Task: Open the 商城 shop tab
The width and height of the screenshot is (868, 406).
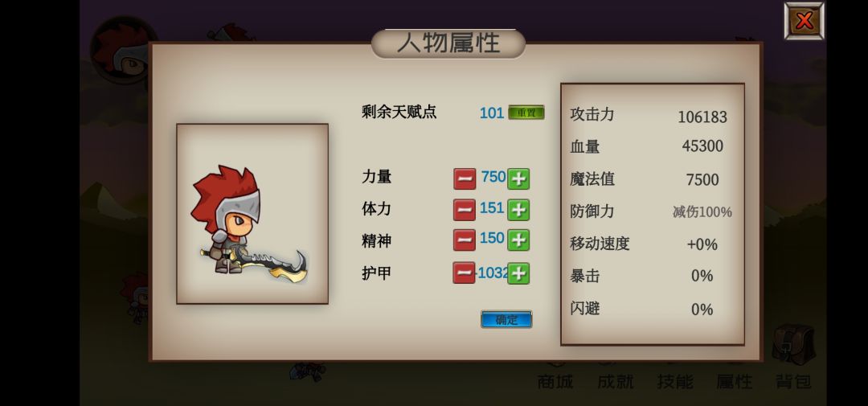Action: point(555,381)
